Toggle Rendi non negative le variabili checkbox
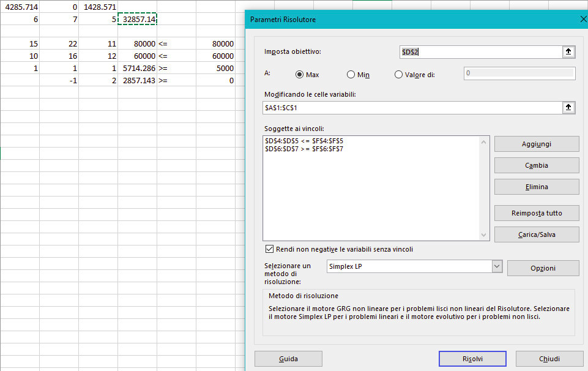The height and width of the screenshot is (371, 588). pyautogui.click(x=269, y=249)
